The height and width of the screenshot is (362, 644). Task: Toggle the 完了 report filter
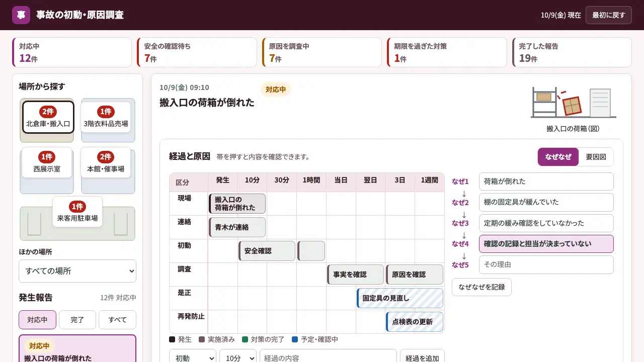[77, 320]
